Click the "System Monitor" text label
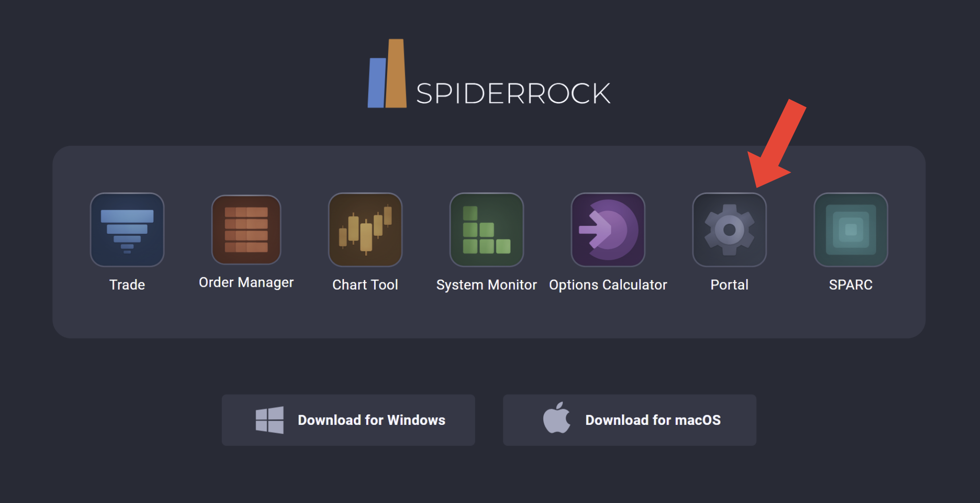The image size is (980, 503). pyautogui.click(x=486, y=285)
